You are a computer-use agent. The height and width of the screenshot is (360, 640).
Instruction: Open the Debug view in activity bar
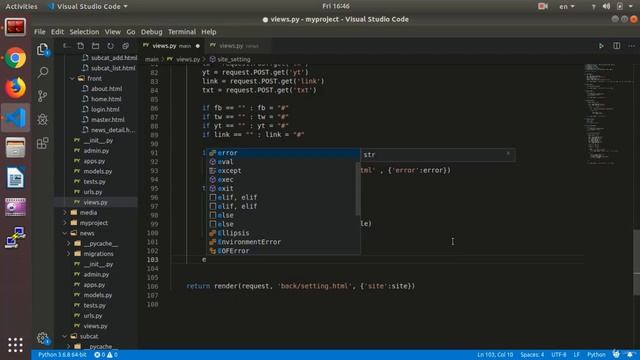click(x=42, y=119)
